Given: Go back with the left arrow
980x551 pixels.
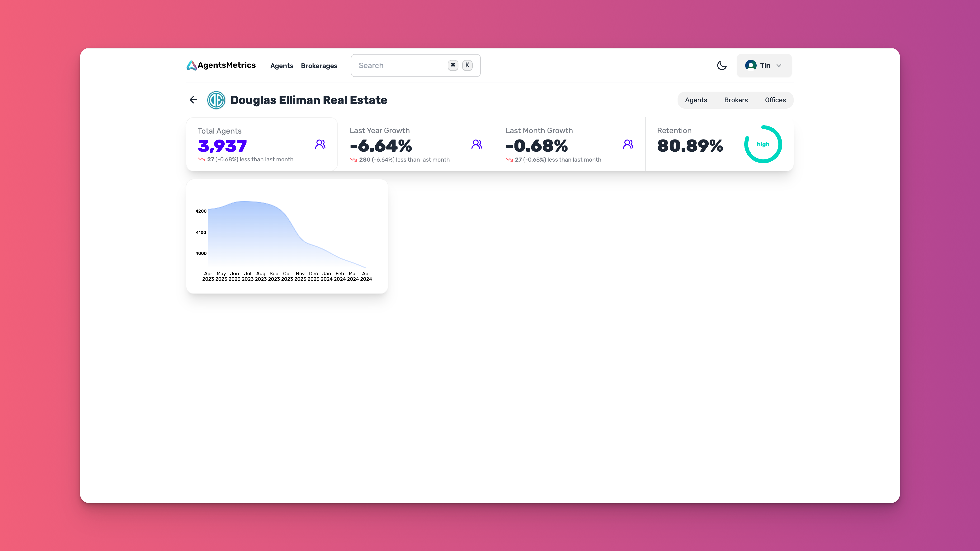Looking at the screenshot, I should 193,100.
